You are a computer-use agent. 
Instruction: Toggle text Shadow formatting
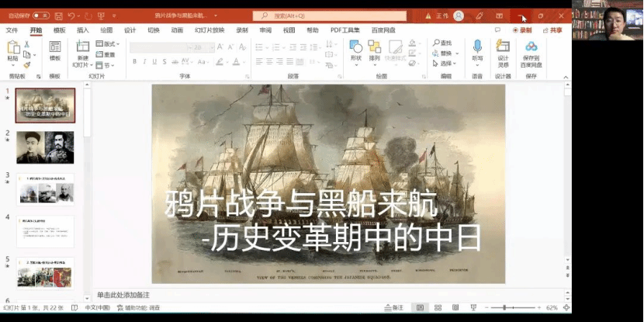(x=164, y=61)
